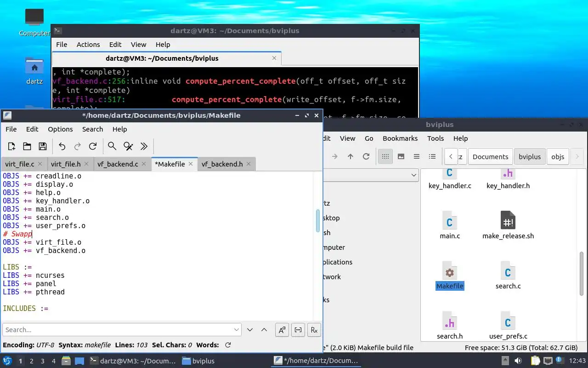Image resolution: width=588 pixels, height=368 pixels.
Task: Show later path buttons chevron in file manager
Action: 577,156
